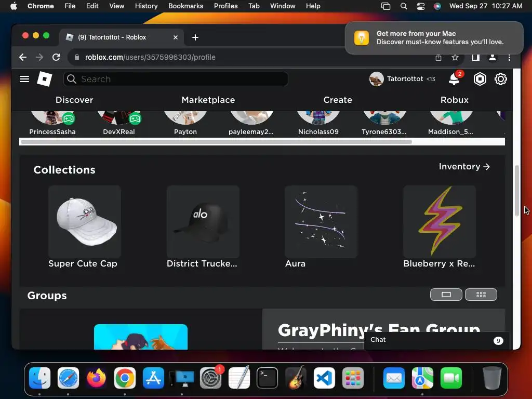Open the Get more from your Mac notification
The image size is (532, 399).
pos(434,37)
